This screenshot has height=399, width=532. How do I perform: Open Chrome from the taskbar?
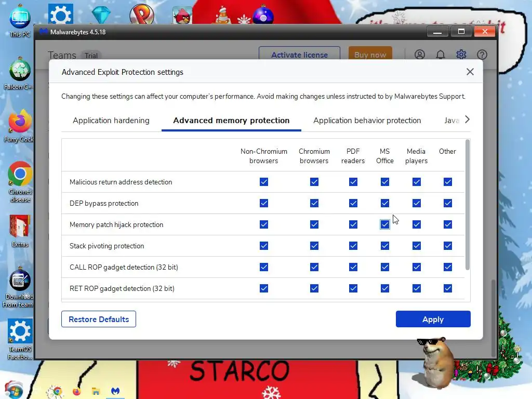(57, 392)
